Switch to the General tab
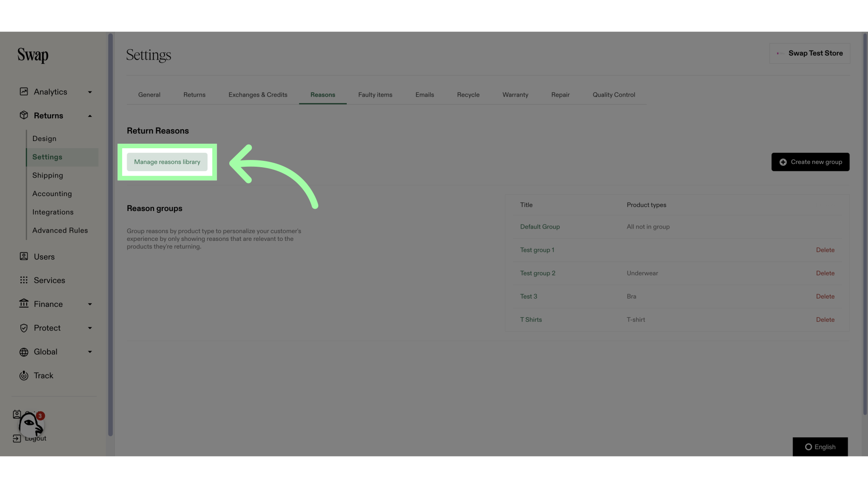Viewport: 868px width, 488px height. coord(149,95)
